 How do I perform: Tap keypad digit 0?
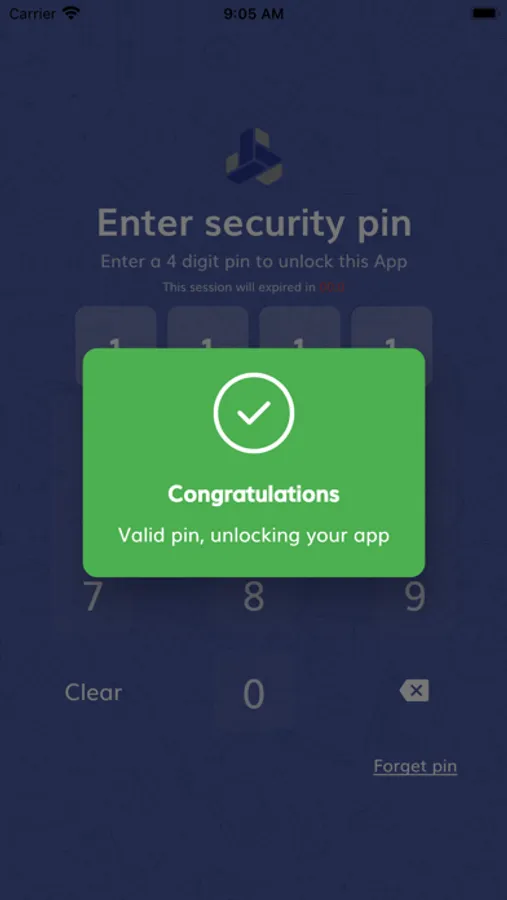click(254, 693)
